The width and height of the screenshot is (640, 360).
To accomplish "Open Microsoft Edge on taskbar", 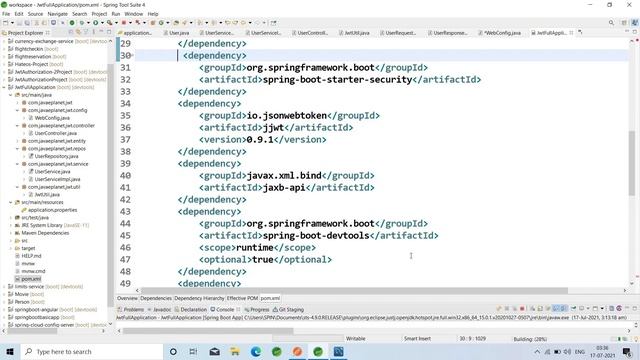I will point(256,351).
